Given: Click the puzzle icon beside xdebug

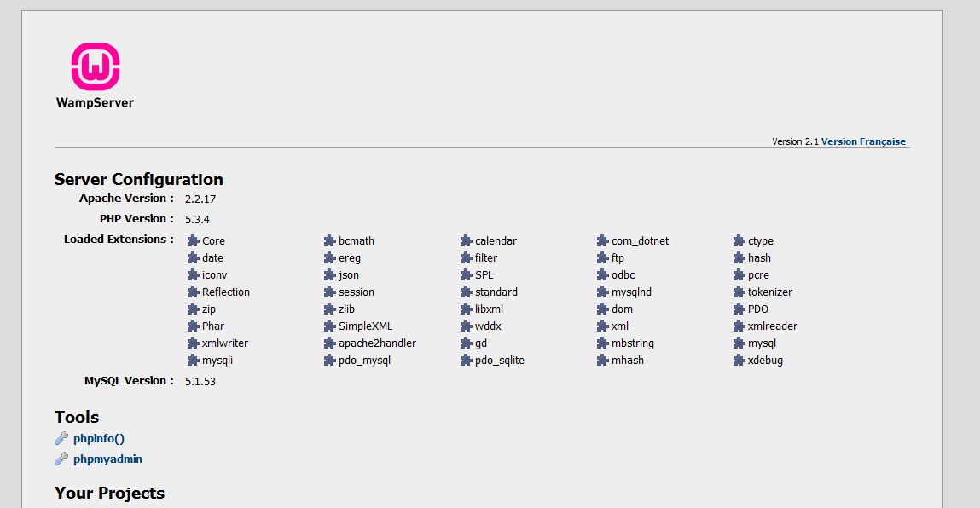Looking at the screenshot, I should coord(739,360).
